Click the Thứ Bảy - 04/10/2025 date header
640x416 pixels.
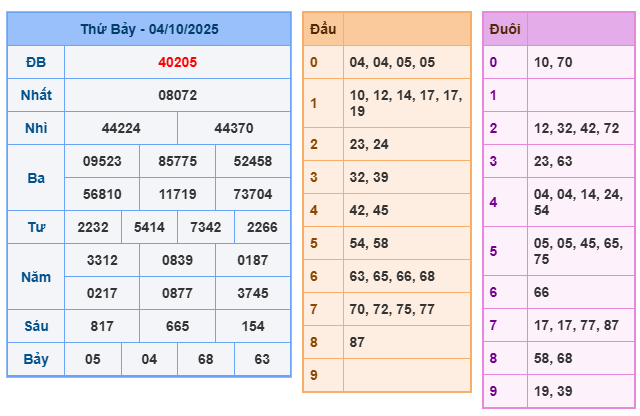tap(149, 29)
